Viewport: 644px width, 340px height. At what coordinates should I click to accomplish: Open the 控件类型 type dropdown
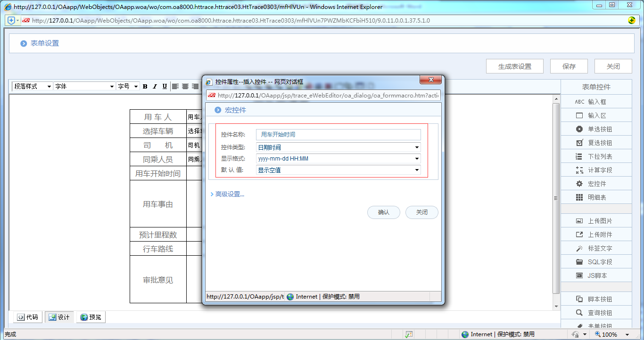[417, 146]
